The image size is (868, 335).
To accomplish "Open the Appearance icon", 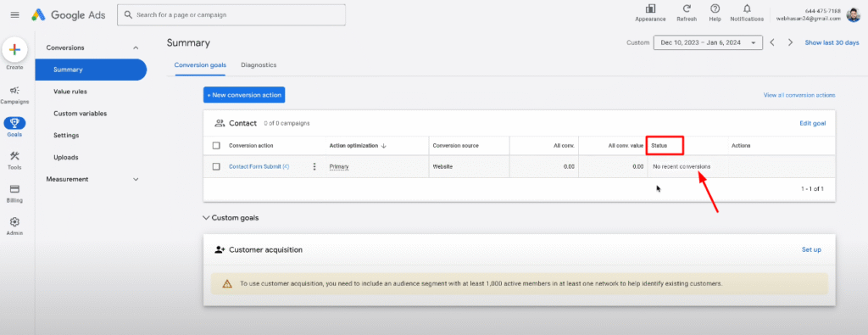I will (x=650, y=8).
